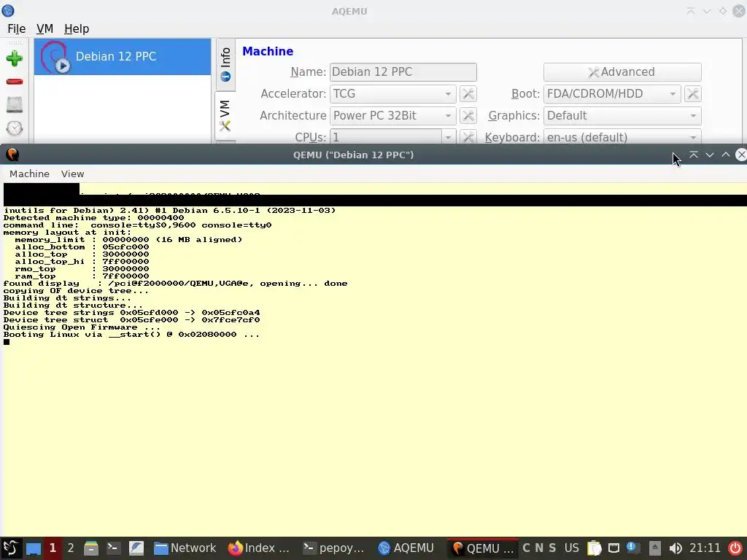Expand the Architecture Power PC 32Bit dropdown
The width and height of the screenshot is (747, 560).
click(x=392, y=116)
